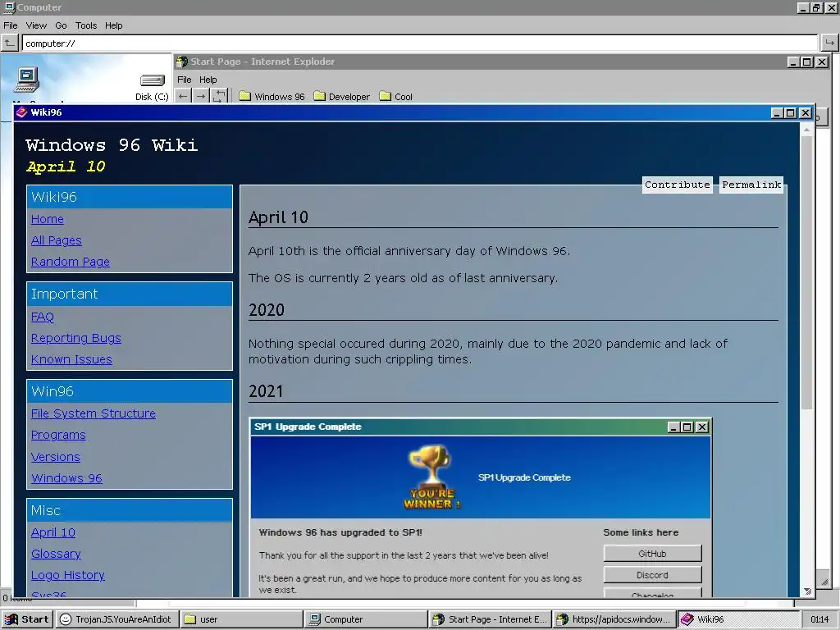
Task: Click the GitHub button in SP1 dialog
Action: pyautogui.click(x=652, y=554)
